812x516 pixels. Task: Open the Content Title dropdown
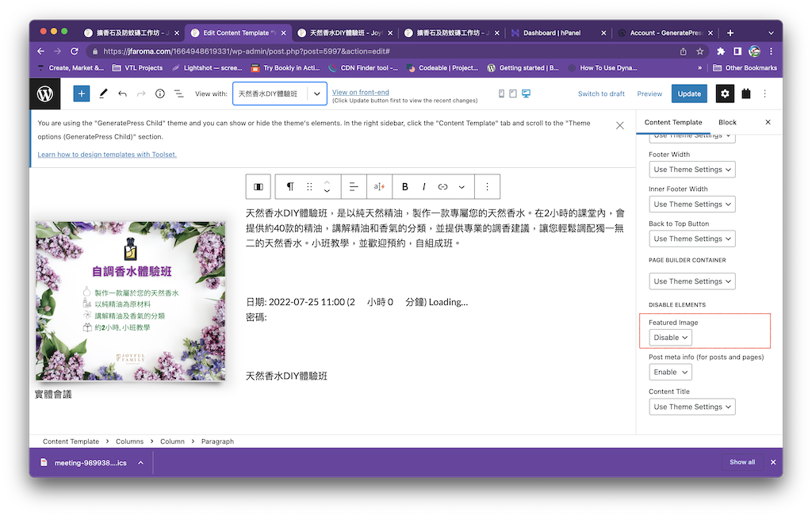tap(691, 407)
